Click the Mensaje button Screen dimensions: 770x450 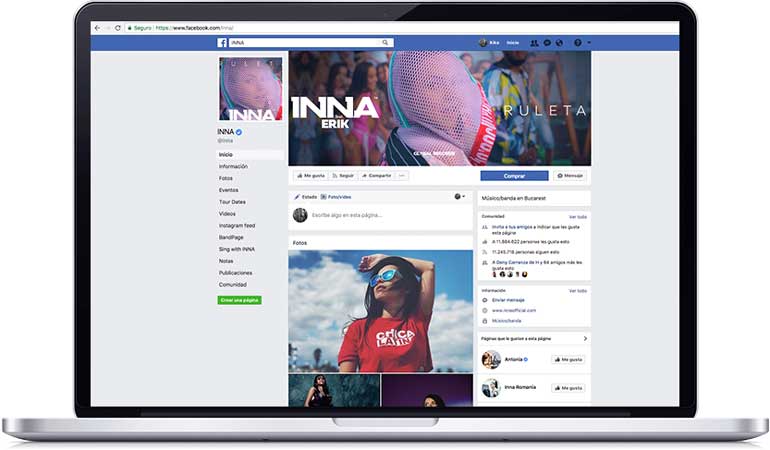coord(571,175)
